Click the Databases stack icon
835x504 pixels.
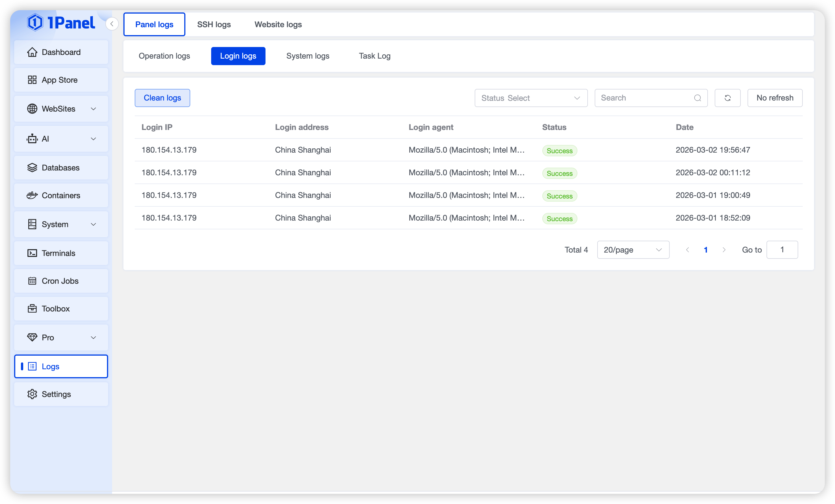click(x=32, y=168)
